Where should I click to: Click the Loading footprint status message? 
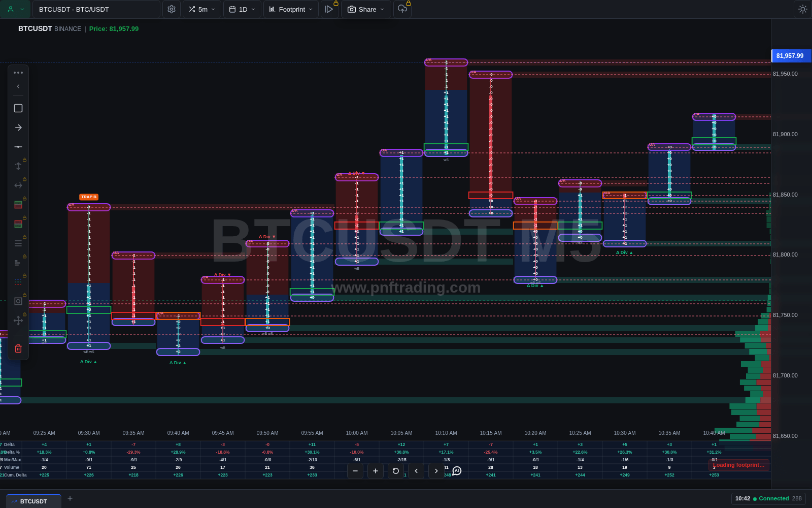pyautogui.click(x=739, y=465)
